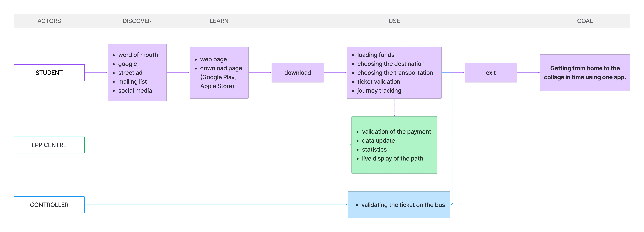644x232 pixels.
Task: Select the 'mailing list' bullet item
Action: (133, 82)
